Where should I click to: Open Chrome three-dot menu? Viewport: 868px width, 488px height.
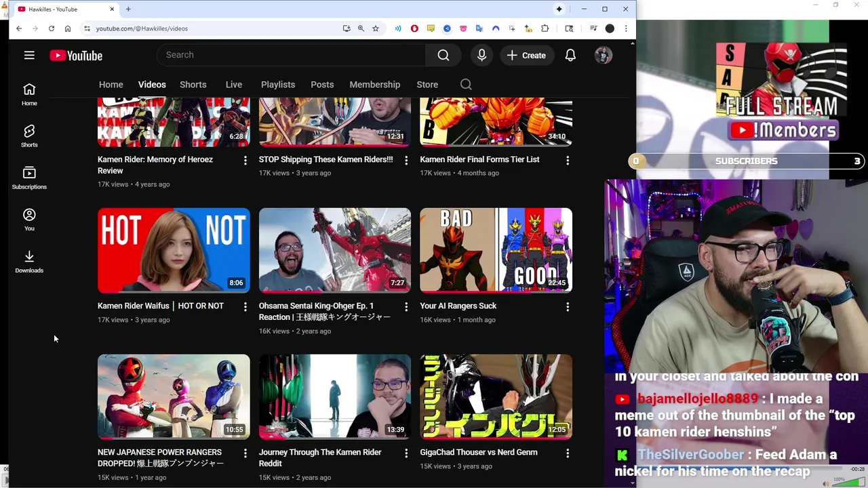(626, 28)
